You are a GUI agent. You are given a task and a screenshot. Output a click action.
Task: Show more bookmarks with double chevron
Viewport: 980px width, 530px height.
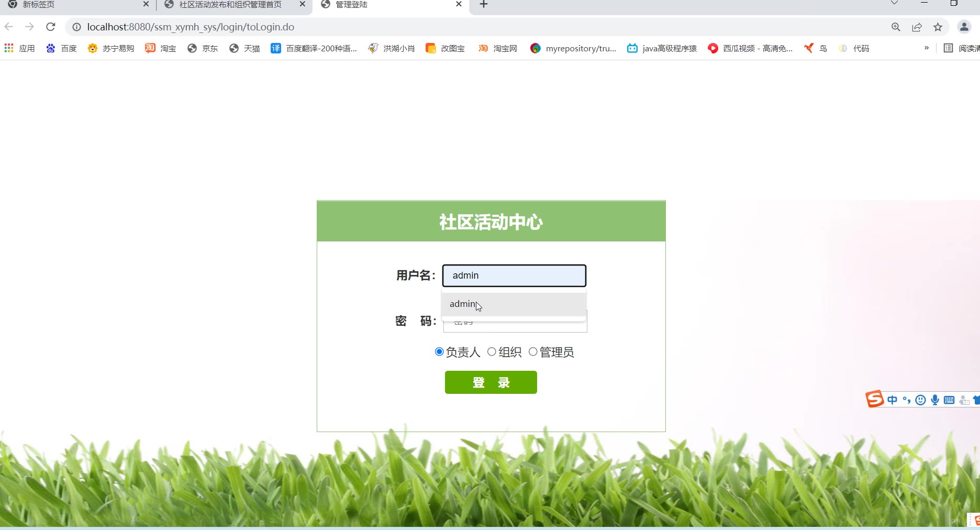click(x=927, y=48)
